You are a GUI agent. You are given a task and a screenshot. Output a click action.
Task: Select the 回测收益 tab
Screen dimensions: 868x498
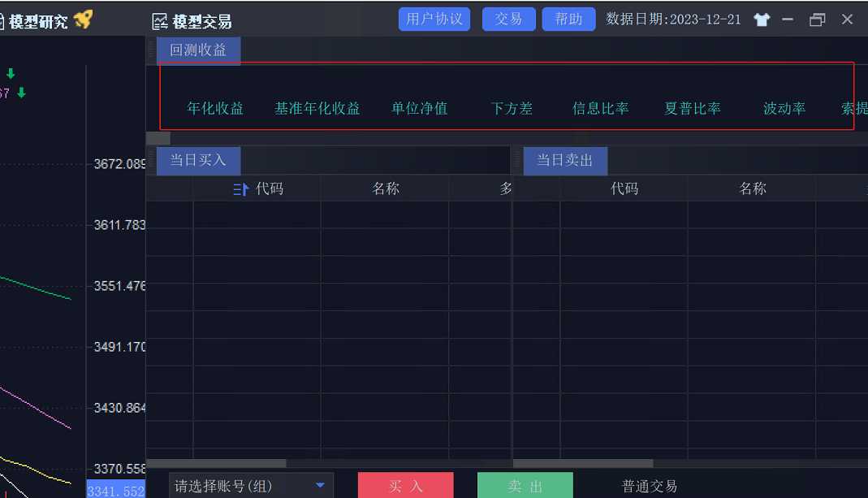[x=198, y=50]
